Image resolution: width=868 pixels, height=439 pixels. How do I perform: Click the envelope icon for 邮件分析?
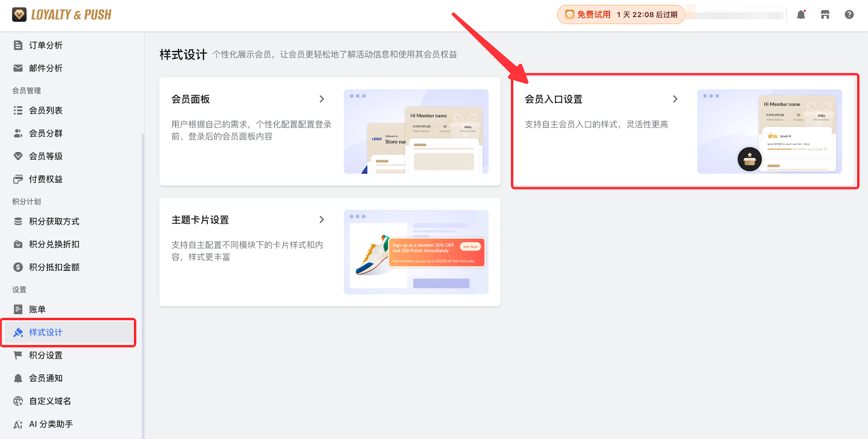point(18,68)
